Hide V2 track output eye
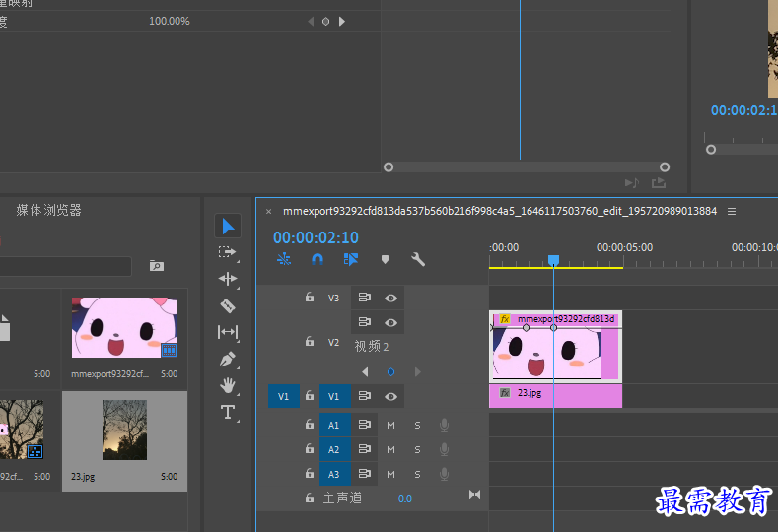 click(x=390, y=323)
